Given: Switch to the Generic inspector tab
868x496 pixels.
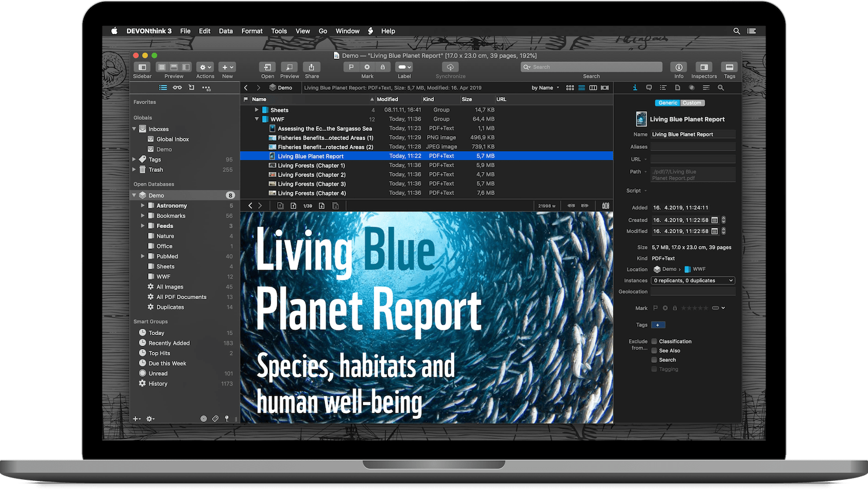Looking at the screenshot, I should [668, 103].
